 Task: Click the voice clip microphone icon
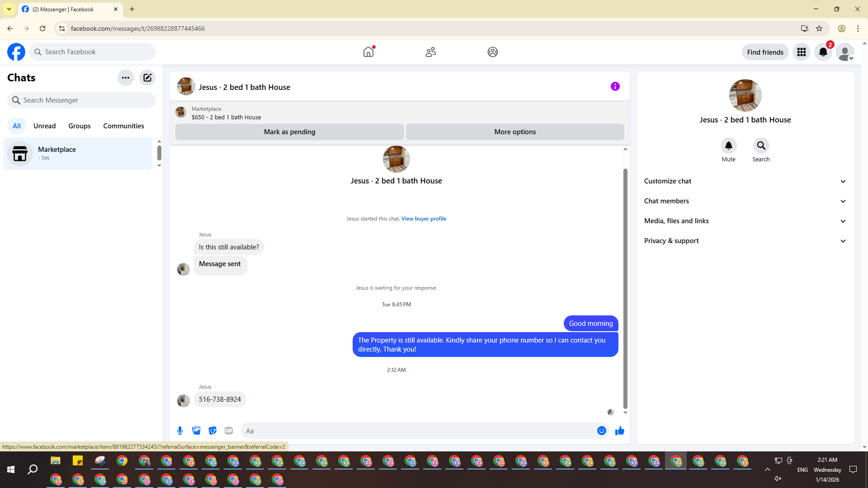pyautogui.click(x=180, y=431)
